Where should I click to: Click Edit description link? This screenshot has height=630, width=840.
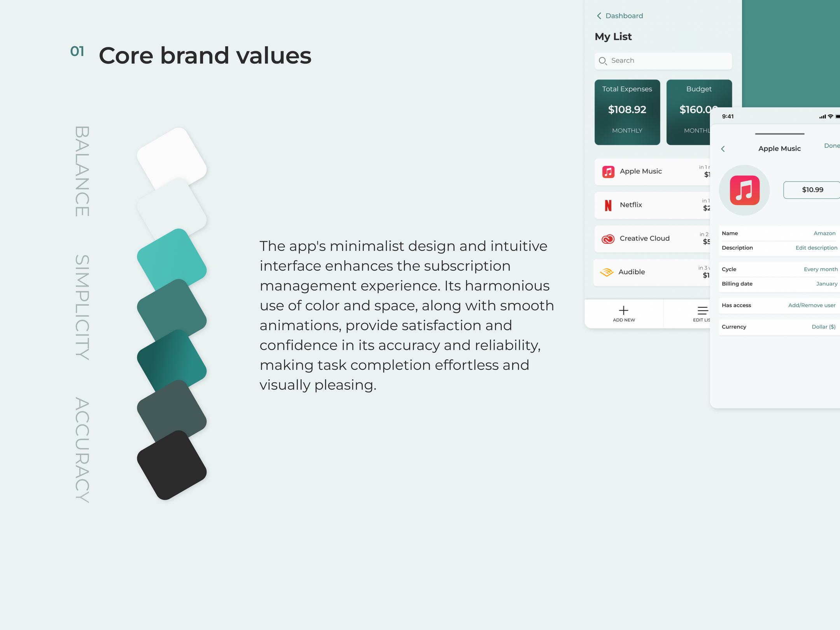click(816, 248)
